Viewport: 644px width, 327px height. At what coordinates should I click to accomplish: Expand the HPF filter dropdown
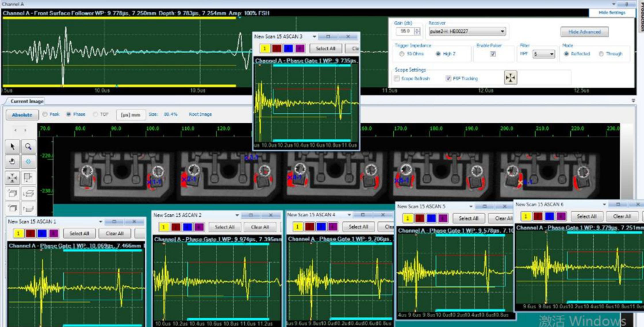[x=551, y=54]
